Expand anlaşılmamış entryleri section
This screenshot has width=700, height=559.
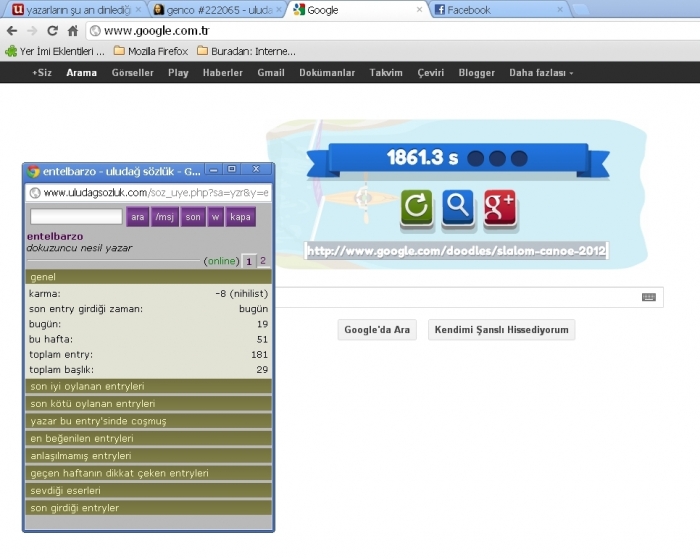pyautogui.click(x=148, y=456)
